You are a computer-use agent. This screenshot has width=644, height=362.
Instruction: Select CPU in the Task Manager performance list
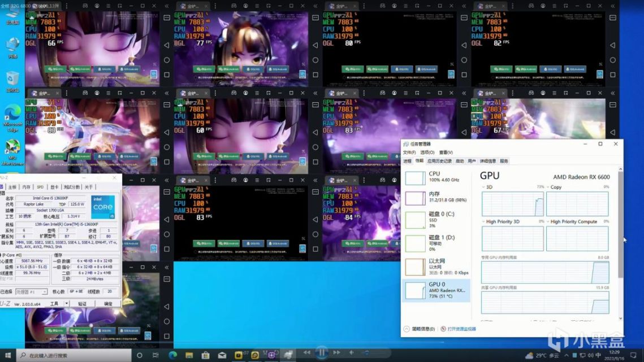[x=436, y=177]
